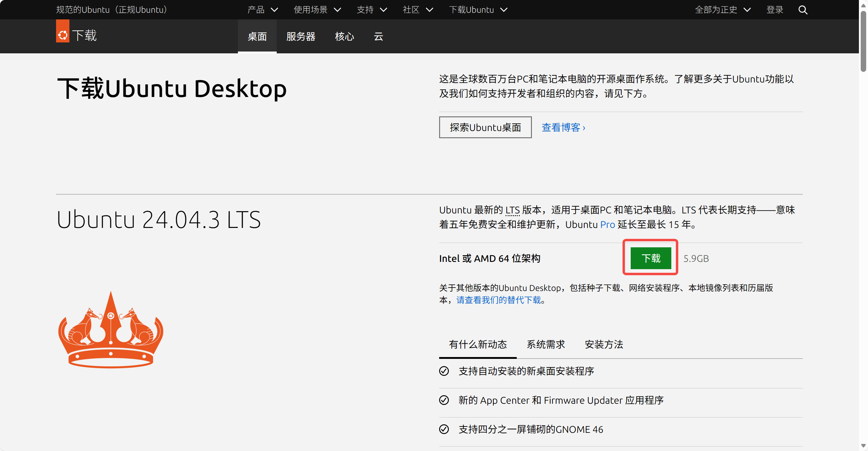Click checkmark icon beside App Center item
This screenshot has width=868, height=451.
[444, 400]
